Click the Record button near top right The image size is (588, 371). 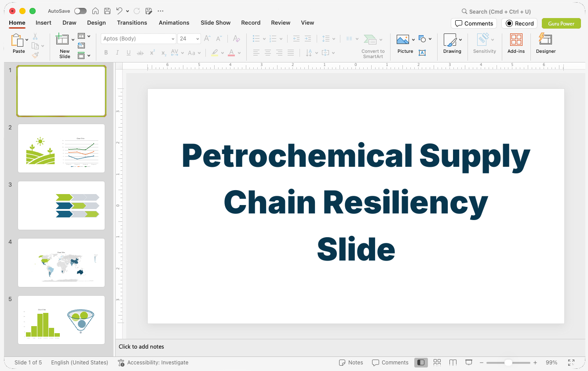519,23
